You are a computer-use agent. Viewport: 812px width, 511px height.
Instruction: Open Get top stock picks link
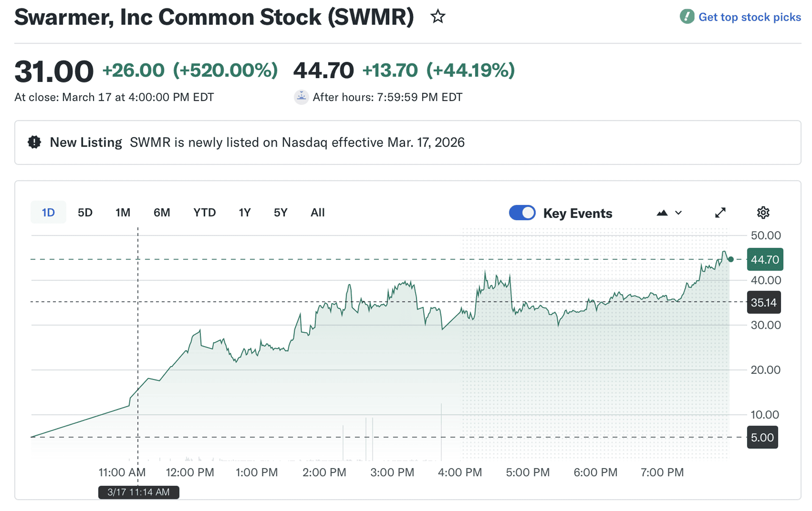749,17
